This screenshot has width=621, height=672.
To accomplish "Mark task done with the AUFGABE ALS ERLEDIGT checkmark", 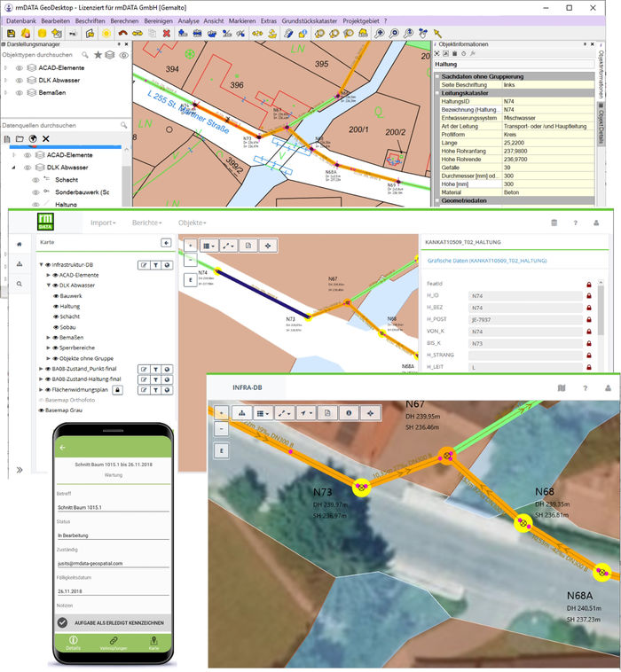I will coord(63,622).
